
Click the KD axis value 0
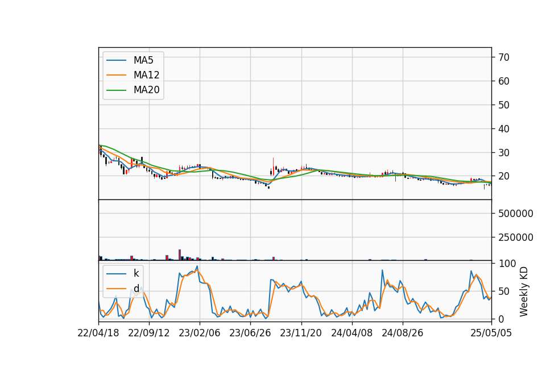coord(501,319)
